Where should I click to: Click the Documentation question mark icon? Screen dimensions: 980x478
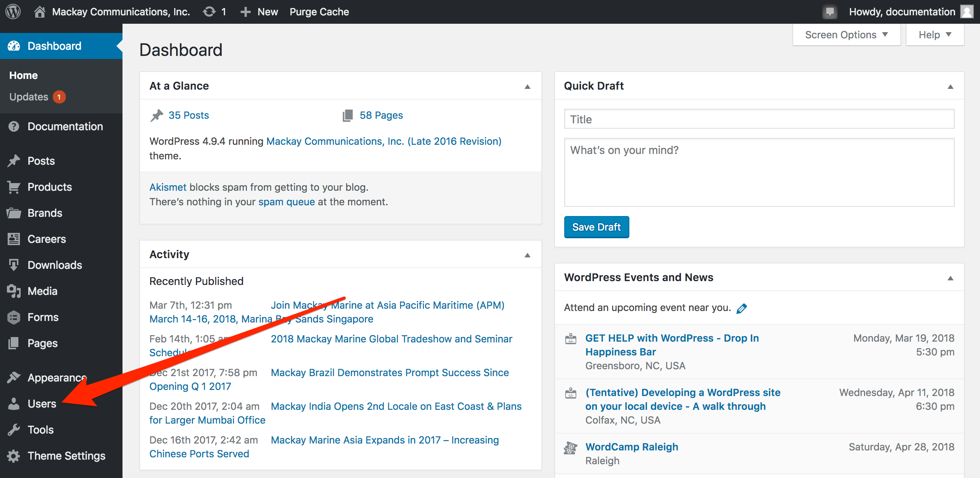[x=14, y=126]
